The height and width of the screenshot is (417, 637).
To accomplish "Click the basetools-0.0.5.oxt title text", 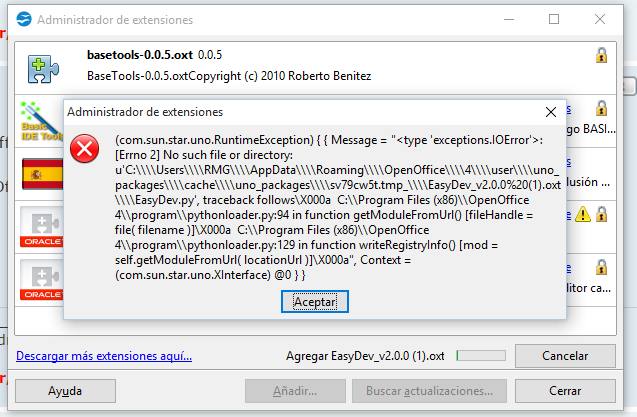I will [140, 55].
